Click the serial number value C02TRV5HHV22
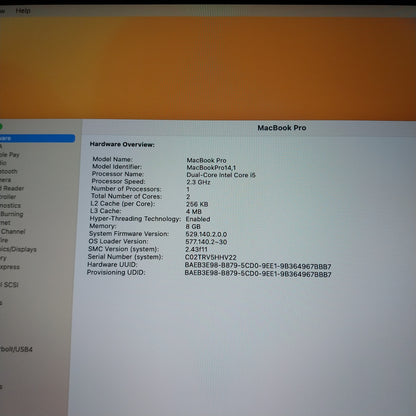The image size is (416, 416). [x=211, y=257]
